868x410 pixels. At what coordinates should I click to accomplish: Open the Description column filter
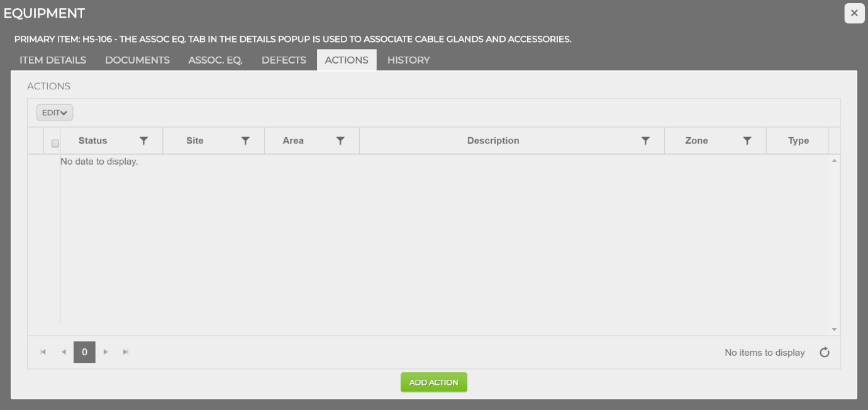coord(645,140)
